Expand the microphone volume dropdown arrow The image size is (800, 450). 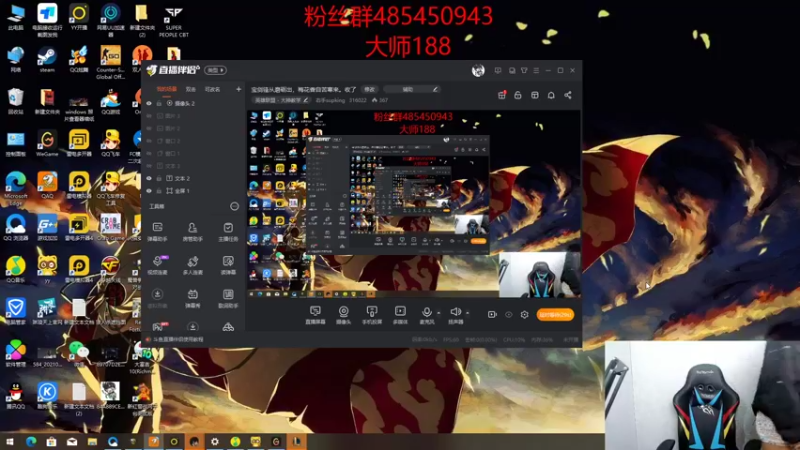[439, 313]
